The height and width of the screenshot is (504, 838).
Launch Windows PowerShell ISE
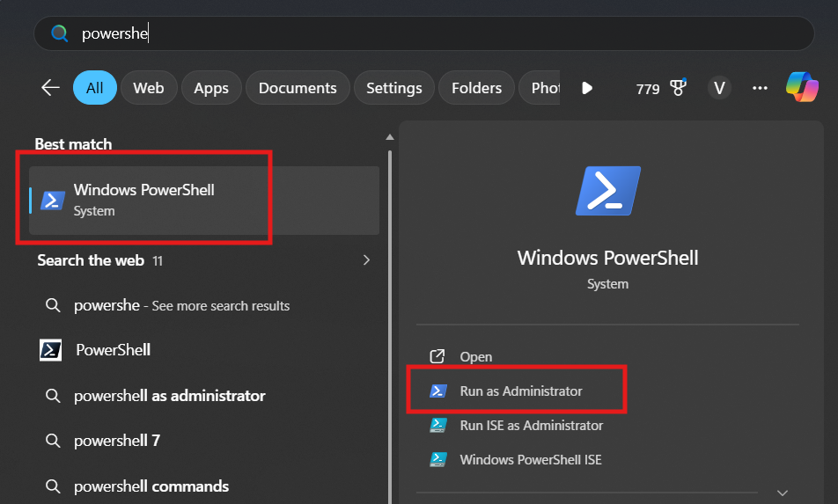click(x=530, y=460)
